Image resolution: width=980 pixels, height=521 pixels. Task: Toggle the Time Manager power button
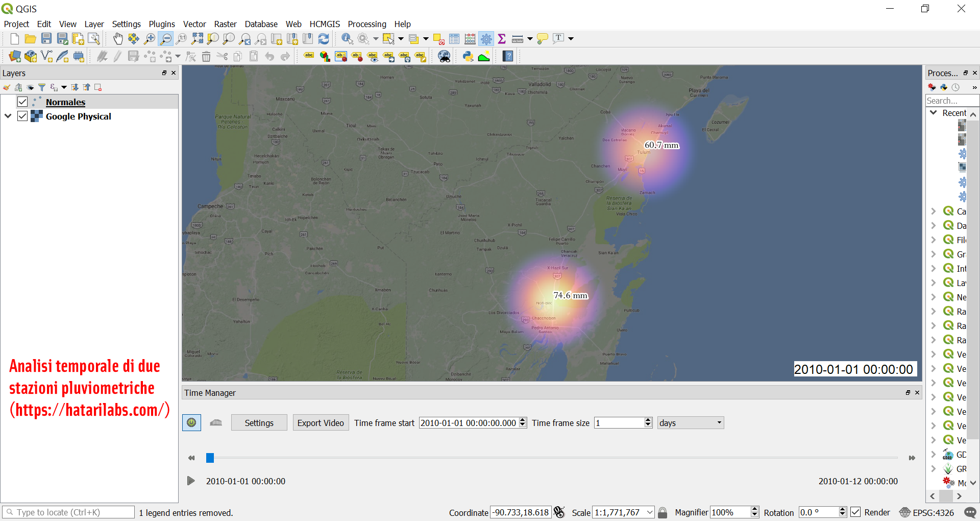coord(191,422)
